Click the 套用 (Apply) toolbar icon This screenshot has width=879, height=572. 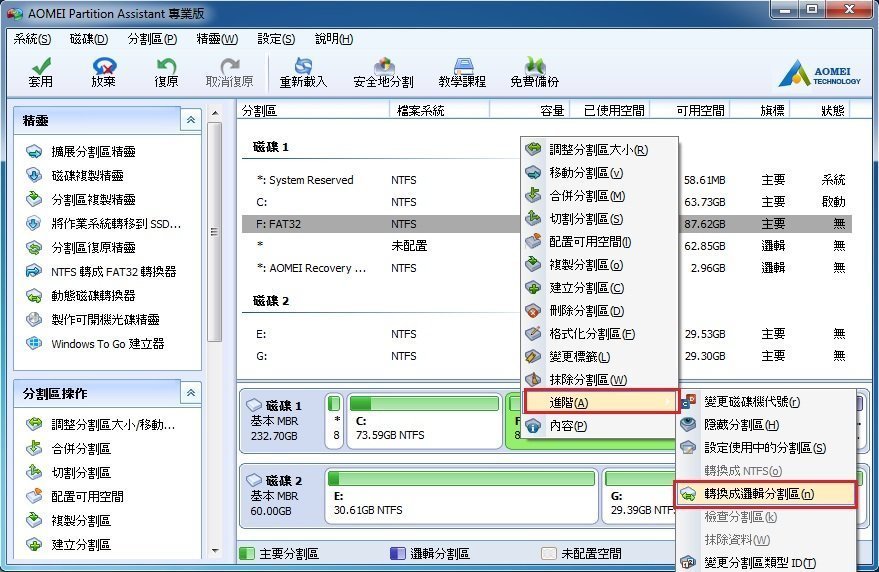tap(40, 73)
